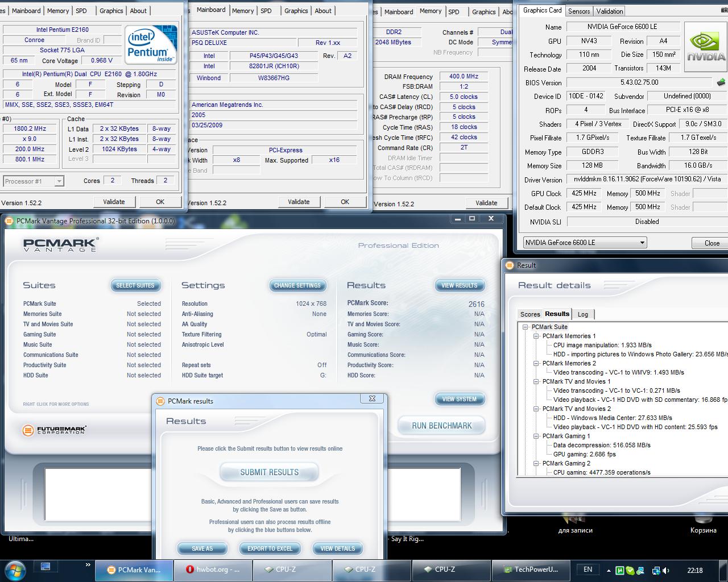Collapse the PCMark TV and Movies 2 node
The image size is (728, 582).
coord(536,409)
